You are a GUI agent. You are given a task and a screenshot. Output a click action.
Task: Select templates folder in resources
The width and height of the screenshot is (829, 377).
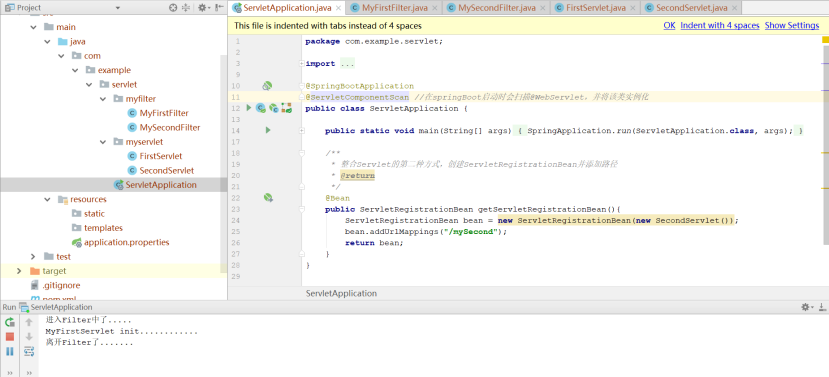tap(103, 228)
